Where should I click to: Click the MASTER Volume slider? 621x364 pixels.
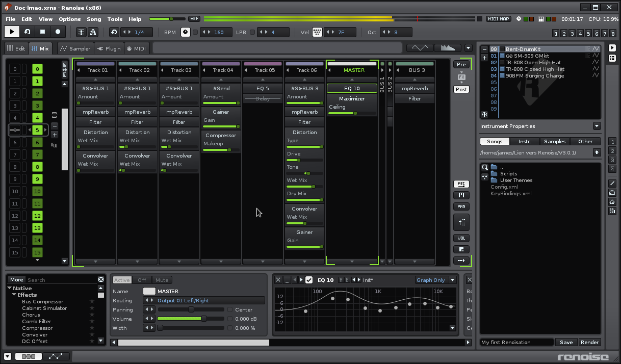coord(190,319)
